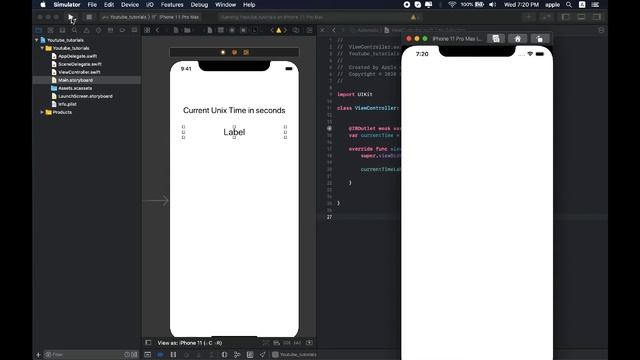Collapse the Youtube_tutorials folder group
The image size is (640, 360).
42,48
